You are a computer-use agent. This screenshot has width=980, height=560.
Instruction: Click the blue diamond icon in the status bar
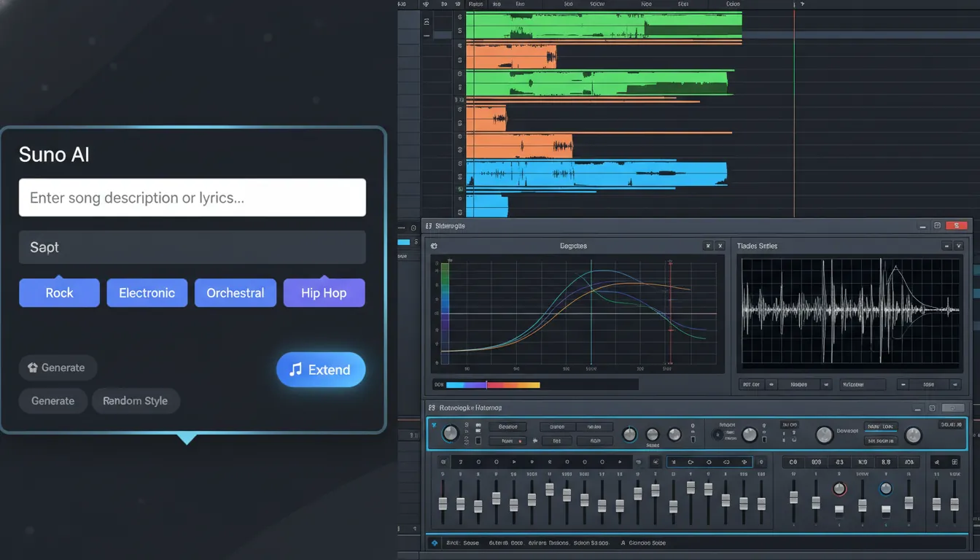tap(435, 543)
